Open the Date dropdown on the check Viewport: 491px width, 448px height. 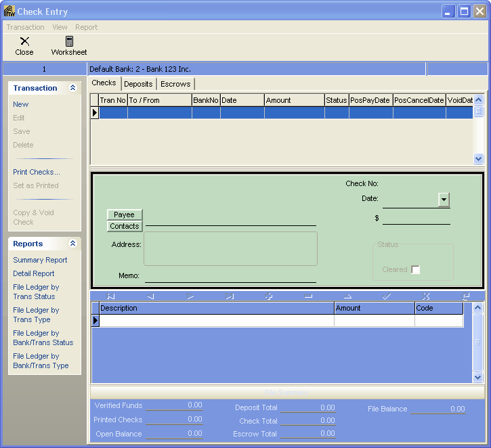[444, 200]
